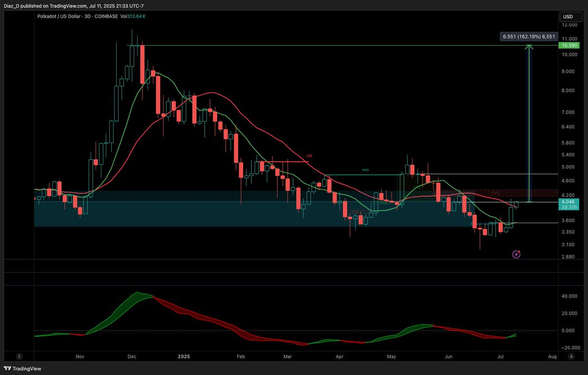Click the Z timezone button
The width and height of the screenshot is (588, 375).
coord(19,356)
